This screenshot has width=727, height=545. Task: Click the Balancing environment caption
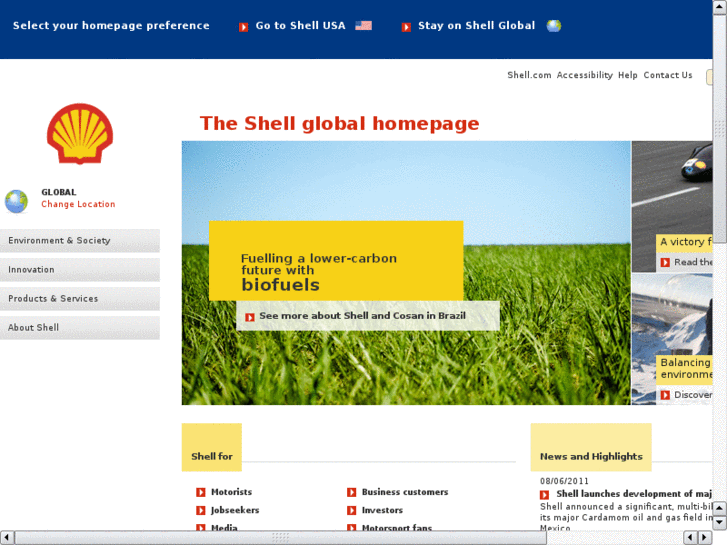(x=685, y=368)
